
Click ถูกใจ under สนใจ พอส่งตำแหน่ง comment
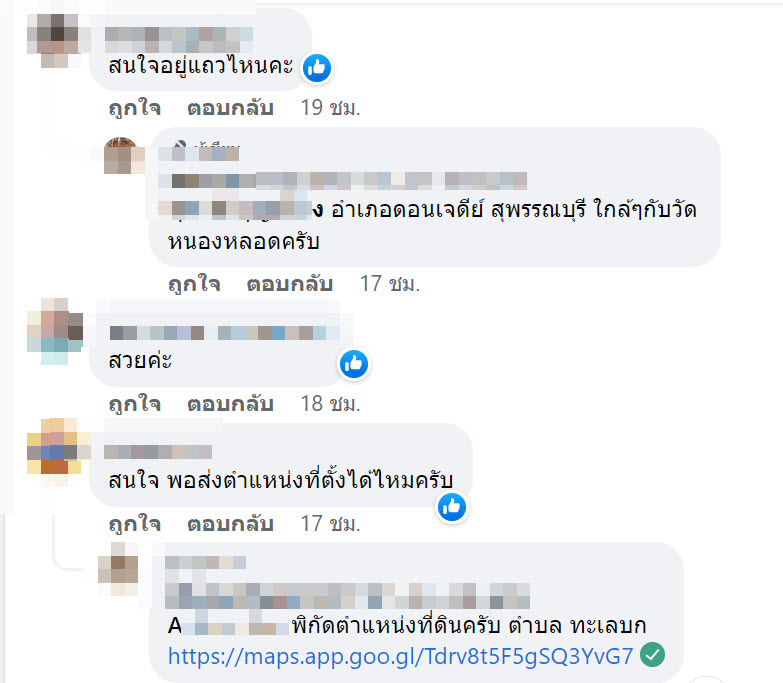[x=135, y=524]
